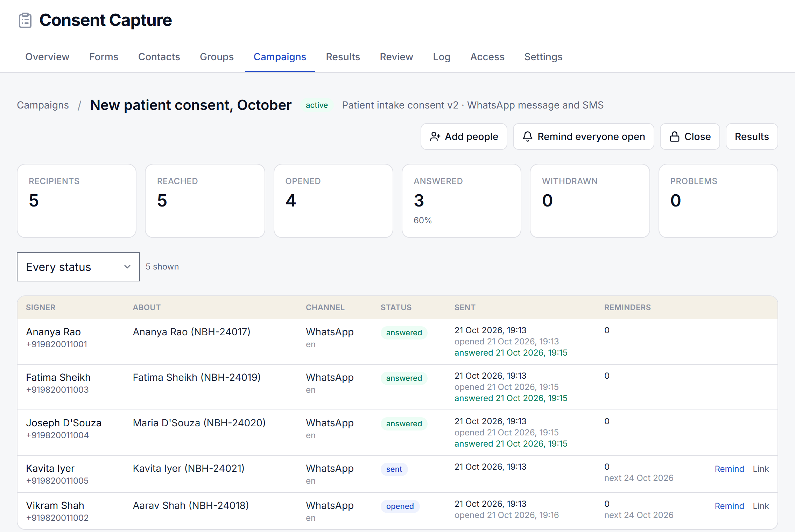Click the opened status badge for Vikram Shah
The width and height of the screenshot is (795, 532).
[400, 506]
